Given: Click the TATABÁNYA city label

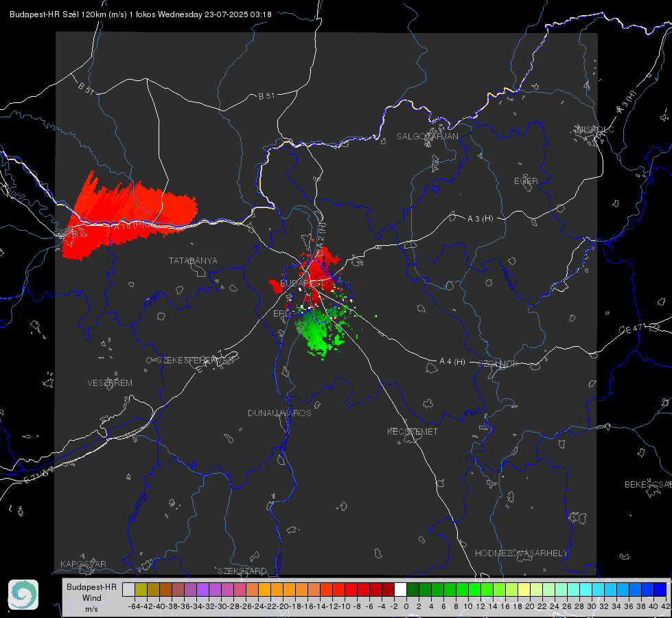Looking at the screenshot, I should (x=193, y=261).
